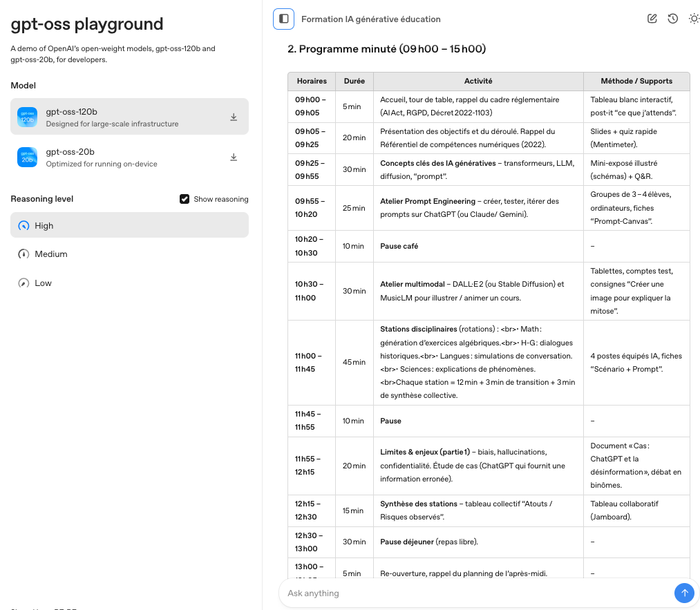Uncheck the Show reasoning checkbox
Screen dimensions: 700x610
click(x=185, y=199)
